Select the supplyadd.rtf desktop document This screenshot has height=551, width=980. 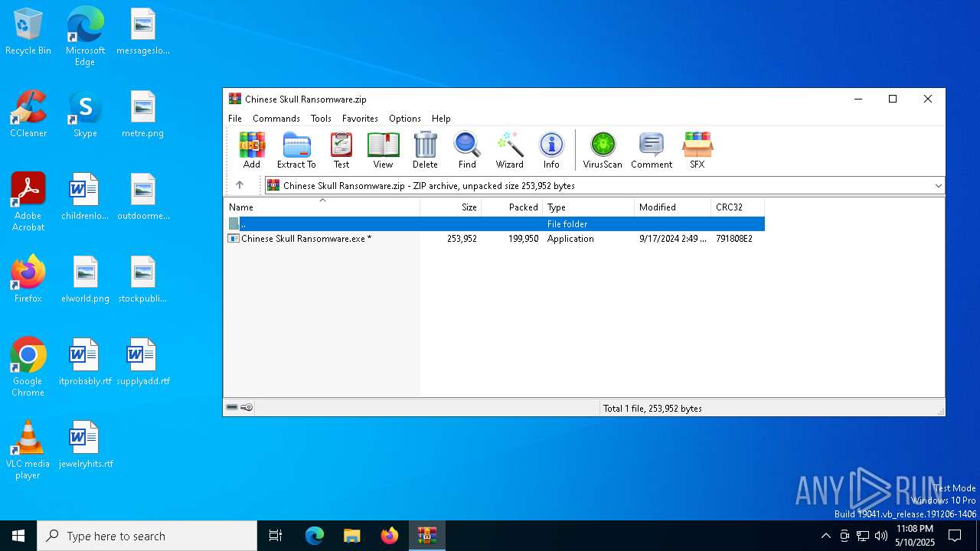[143, 363]
